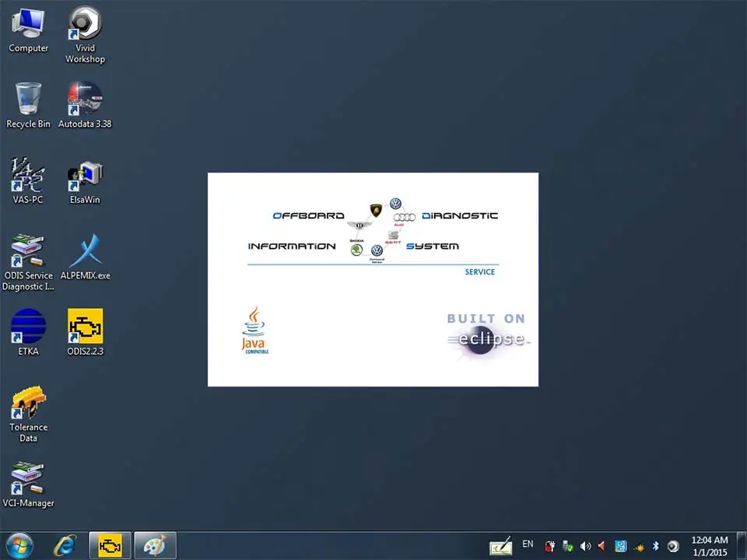Open the clock and calendar display
The image size is (747, 560).
[709, 545]
